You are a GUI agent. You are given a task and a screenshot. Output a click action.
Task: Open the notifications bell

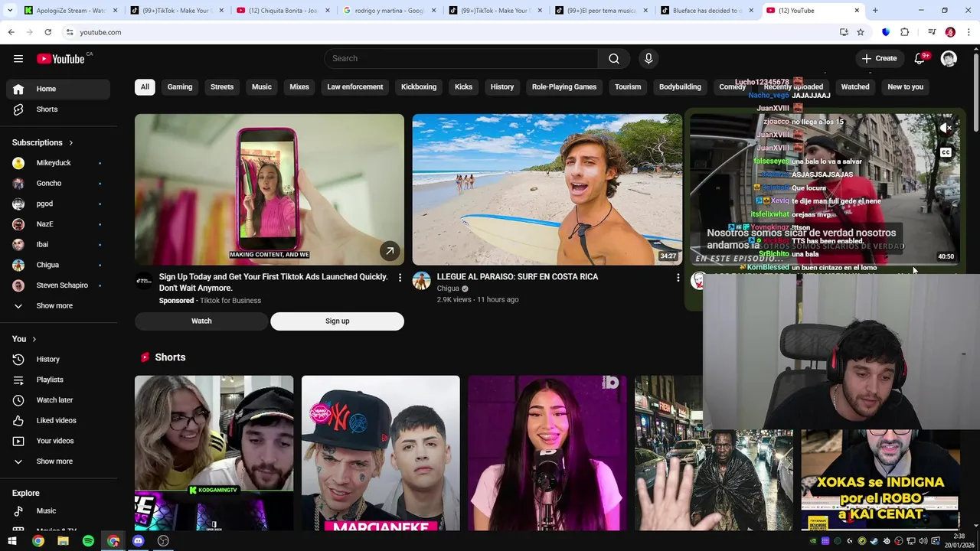pos(921,59)
